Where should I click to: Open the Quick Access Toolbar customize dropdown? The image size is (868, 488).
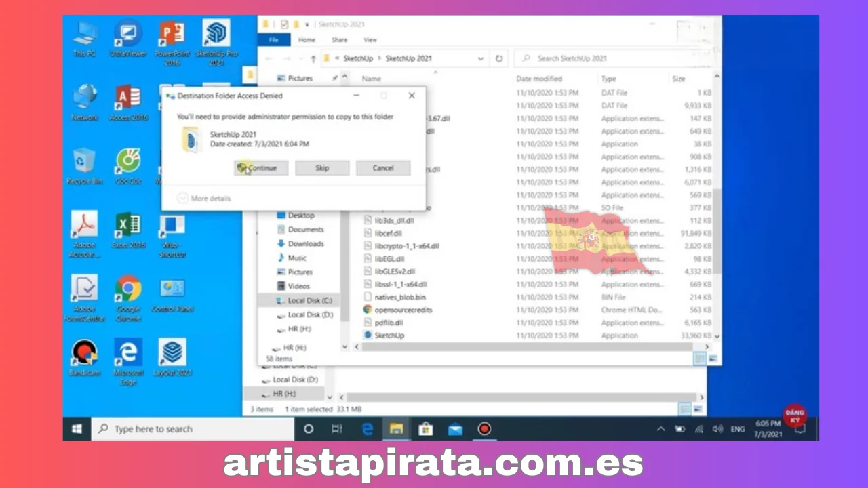(x=307, y=24)
